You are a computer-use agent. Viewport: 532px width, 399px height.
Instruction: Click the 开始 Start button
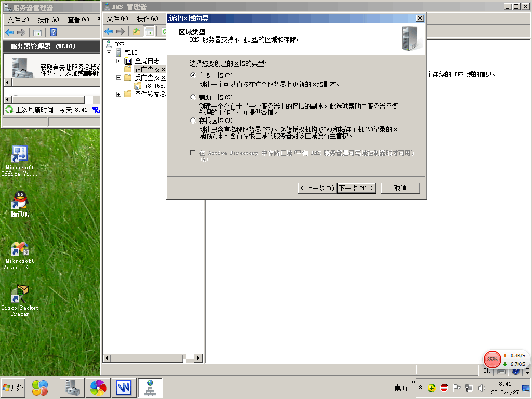pos(13,388)
